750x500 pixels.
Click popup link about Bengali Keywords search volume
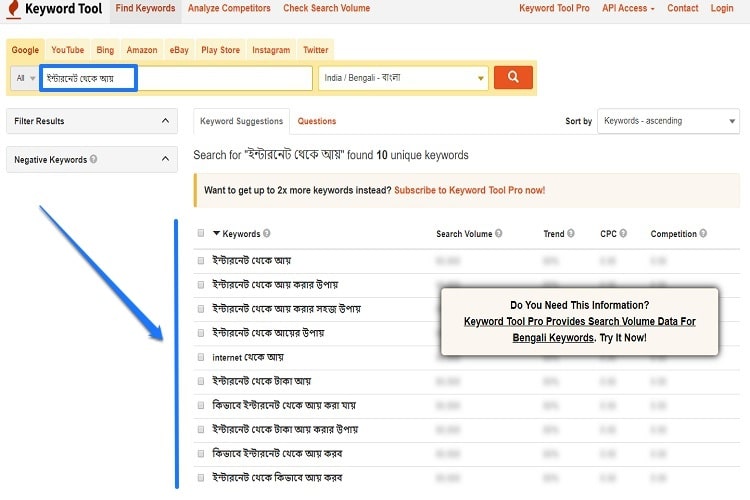click(x=580, y=329)
